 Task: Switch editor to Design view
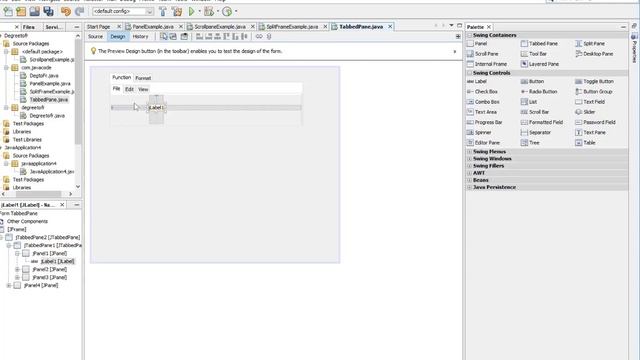[x=118, y=37]
